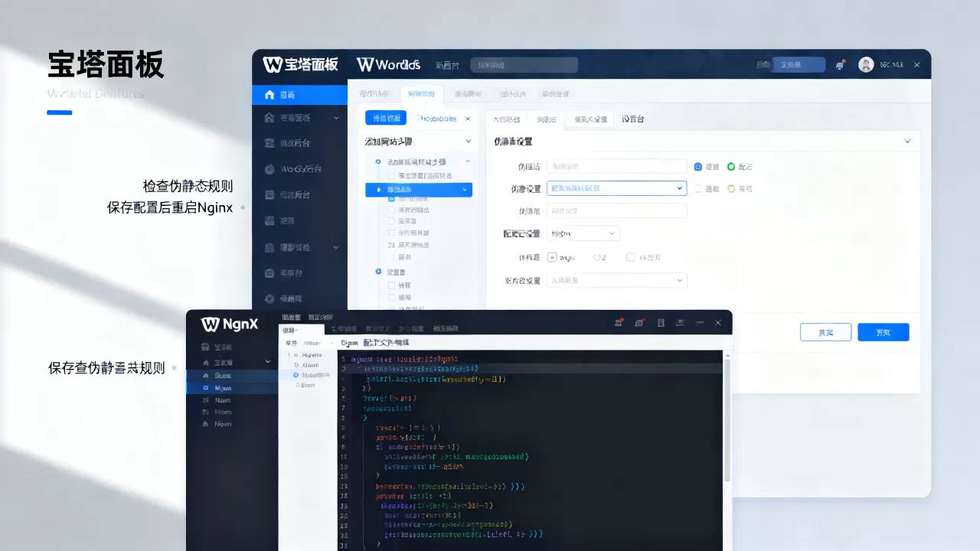Click the text input below the highlighted dropdown
The width and height of the screenshot is (980, 551).
pyautogui.click(x=616, y=210)
